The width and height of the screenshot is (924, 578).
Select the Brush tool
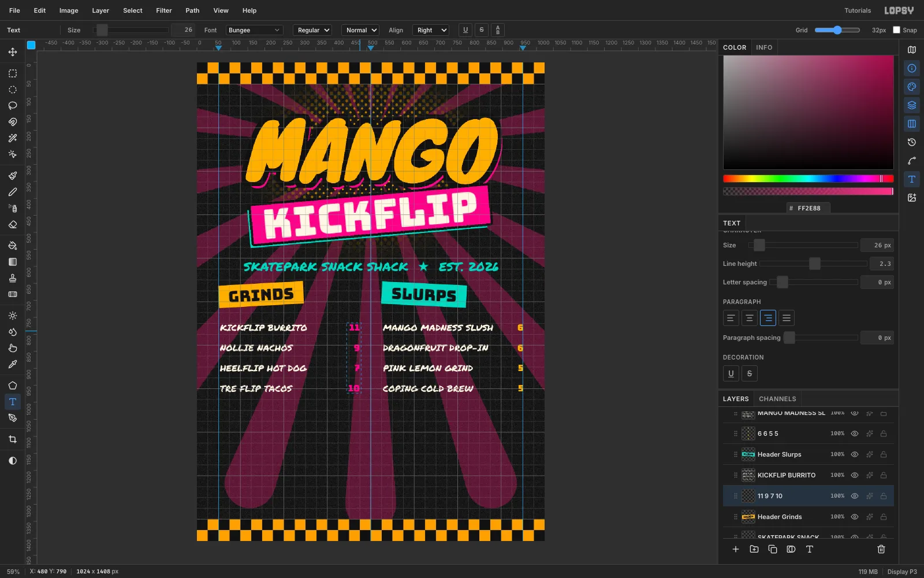(x=13, y=176)
